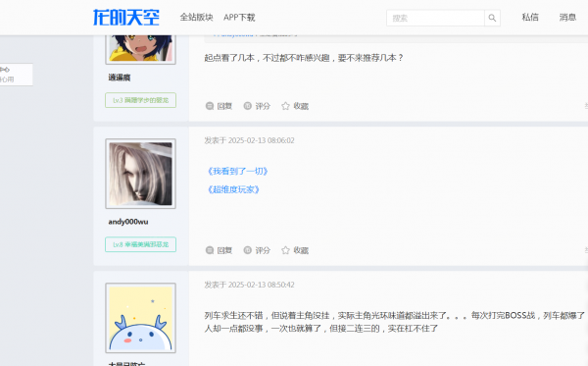588x366 pixels.
Task: Open andy000wu's avatar image
Action: [x=140, y=174]
